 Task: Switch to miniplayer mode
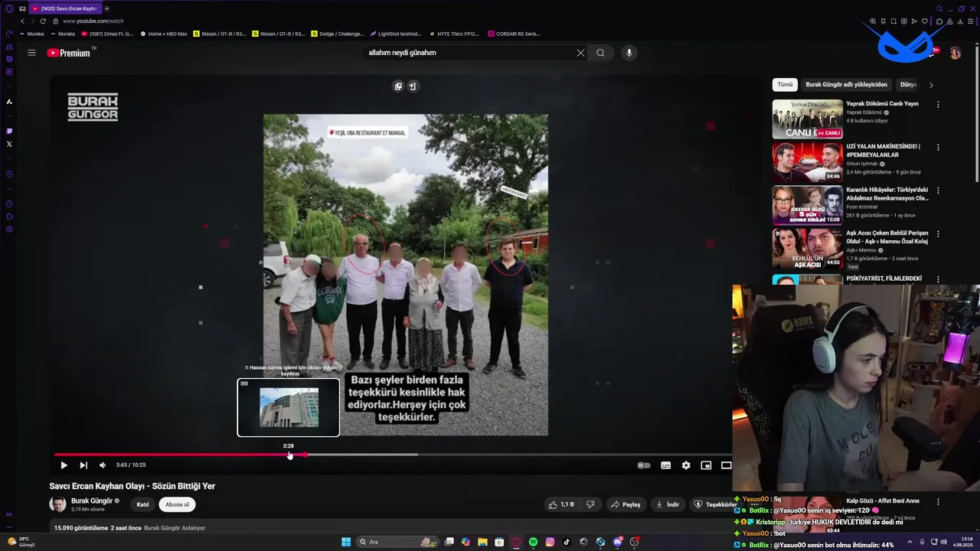click(x=706, y=465)
